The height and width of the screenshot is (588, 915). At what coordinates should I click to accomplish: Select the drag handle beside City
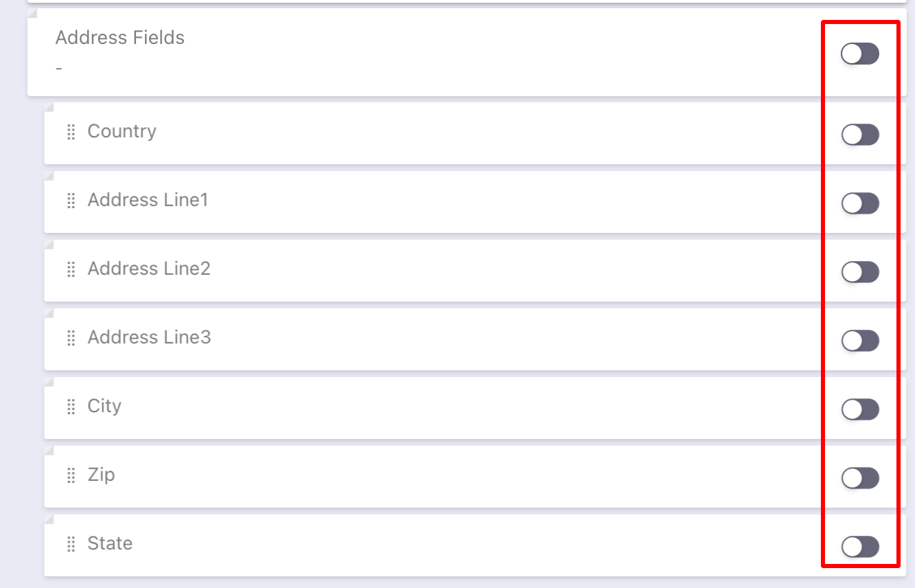71,407
